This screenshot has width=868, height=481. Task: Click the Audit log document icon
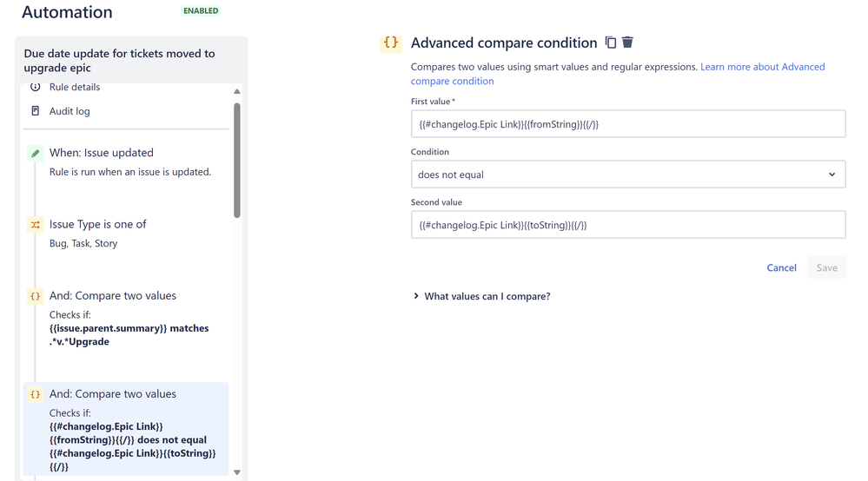point(36,110)
